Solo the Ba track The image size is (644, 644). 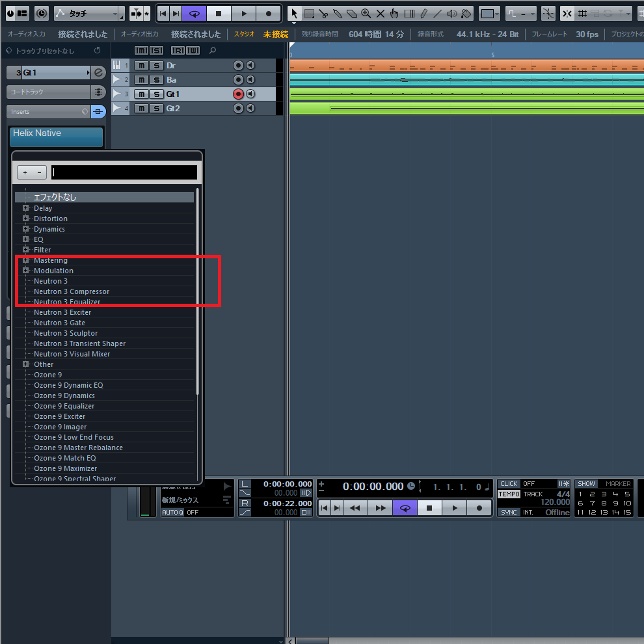[157, 79]
